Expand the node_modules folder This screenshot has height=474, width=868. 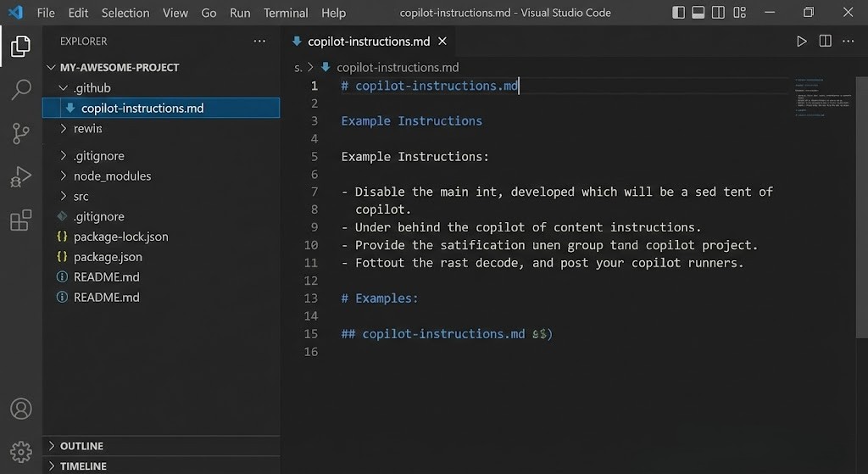tap(63, 176)
